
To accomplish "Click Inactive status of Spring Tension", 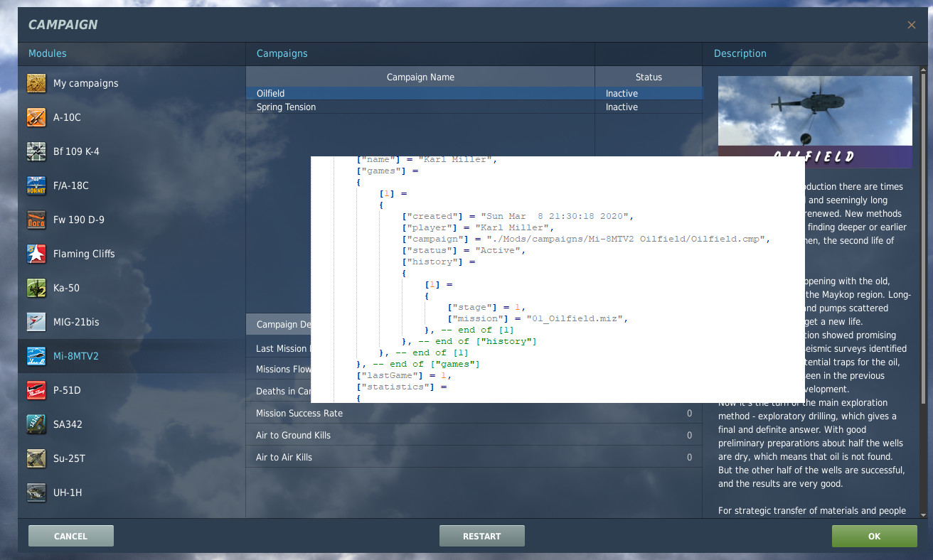I will point(622,107).
